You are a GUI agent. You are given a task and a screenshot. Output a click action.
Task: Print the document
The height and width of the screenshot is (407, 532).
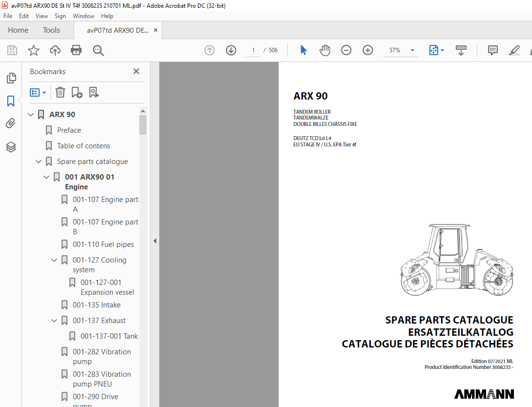[76, 50]
